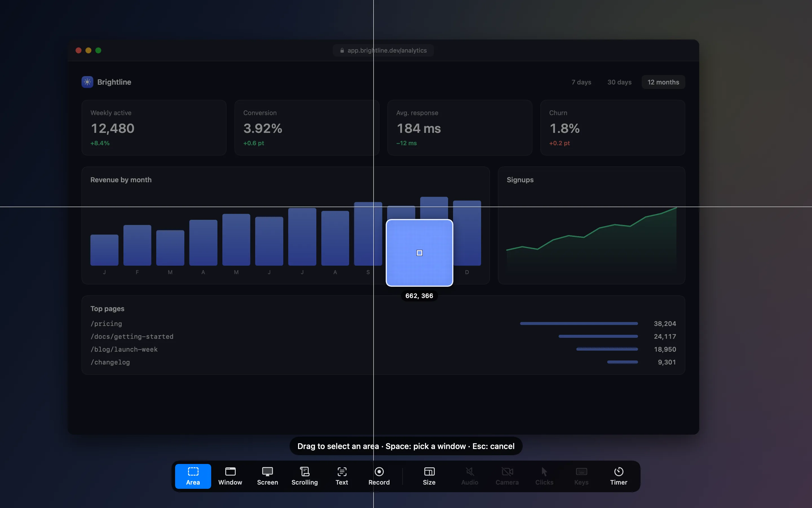
Task: Open the Record screen option
Action: click(379, 476)
